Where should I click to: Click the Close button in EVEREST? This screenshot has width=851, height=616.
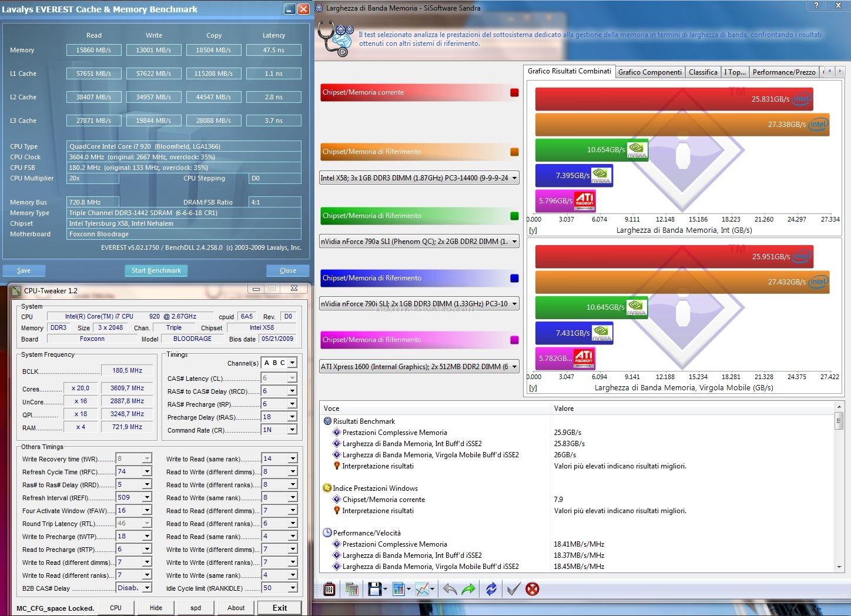pos(288,270)
